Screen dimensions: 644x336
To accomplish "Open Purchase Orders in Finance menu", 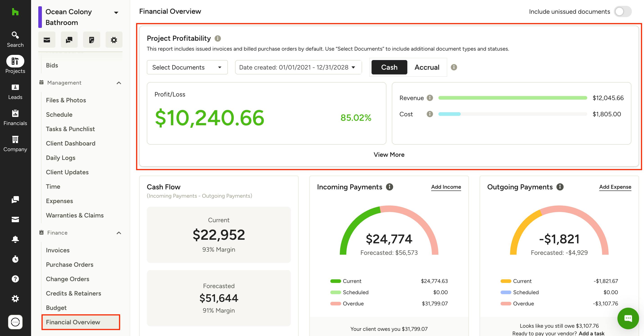I will [70, 264].
